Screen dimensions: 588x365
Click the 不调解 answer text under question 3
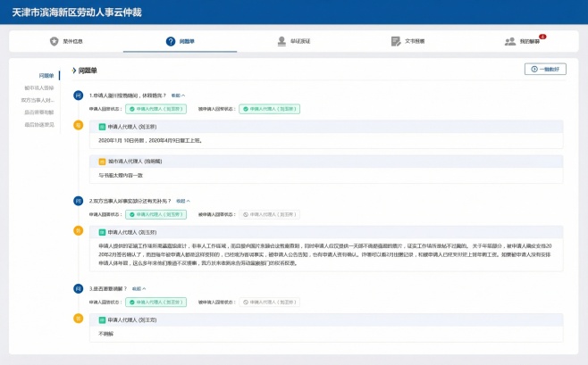click(105, 334)
